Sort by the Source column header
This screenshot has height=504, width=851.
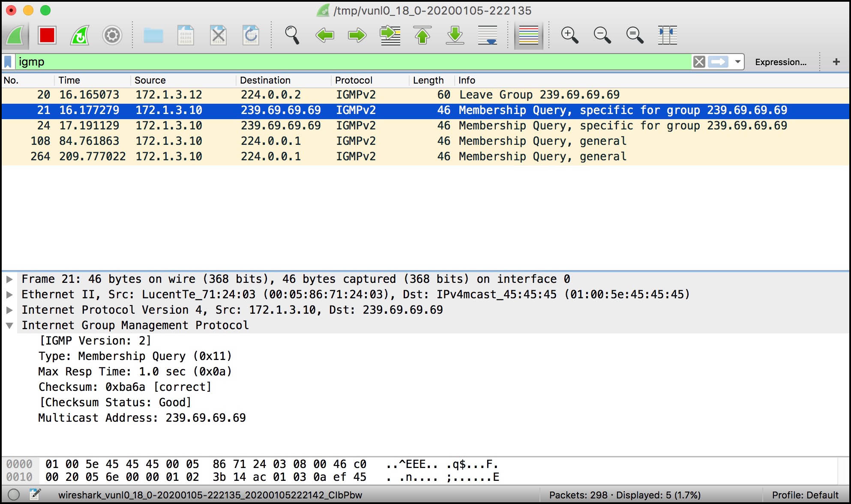[x=183, y=80]
